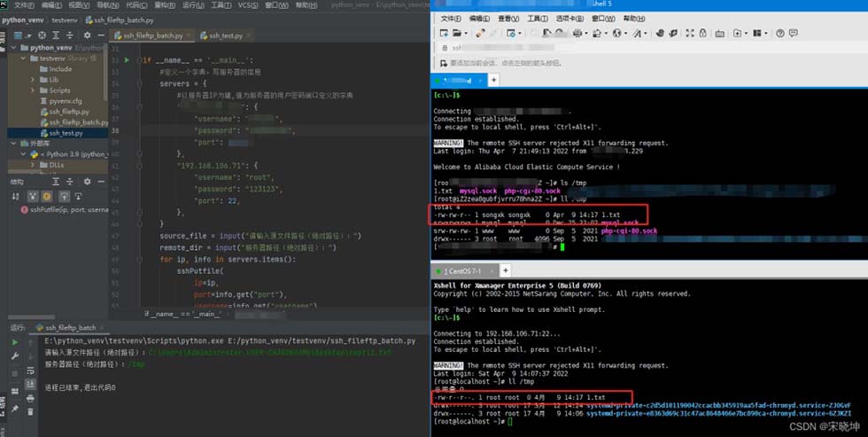This screenshot has height=437, width=868.
Task: Locate the opened file in Project panel
Action: (43, 35)
